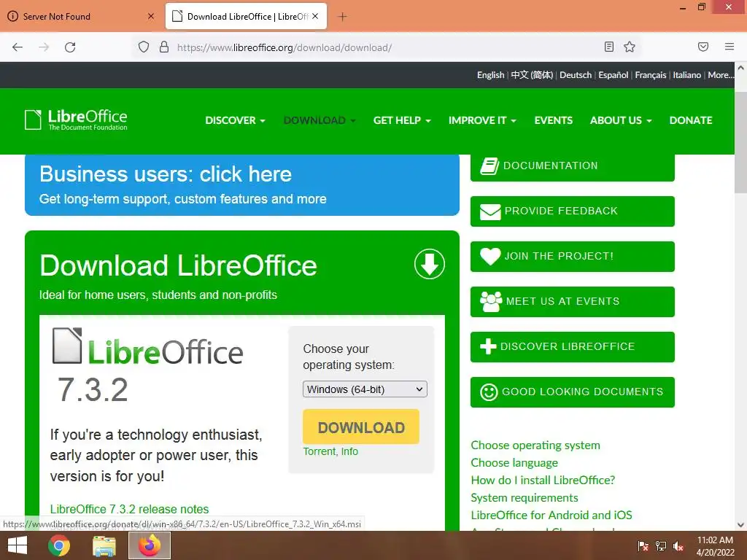The height and width of the screenshot is (560, 747).
Task: Reload the page with refresh icon
Action: (70, 47)
